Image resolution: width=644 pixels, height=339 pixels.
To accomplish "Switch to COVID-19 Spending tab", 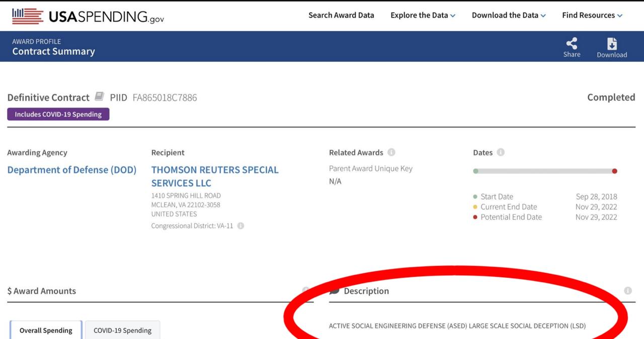I will [x=123, y=330].
